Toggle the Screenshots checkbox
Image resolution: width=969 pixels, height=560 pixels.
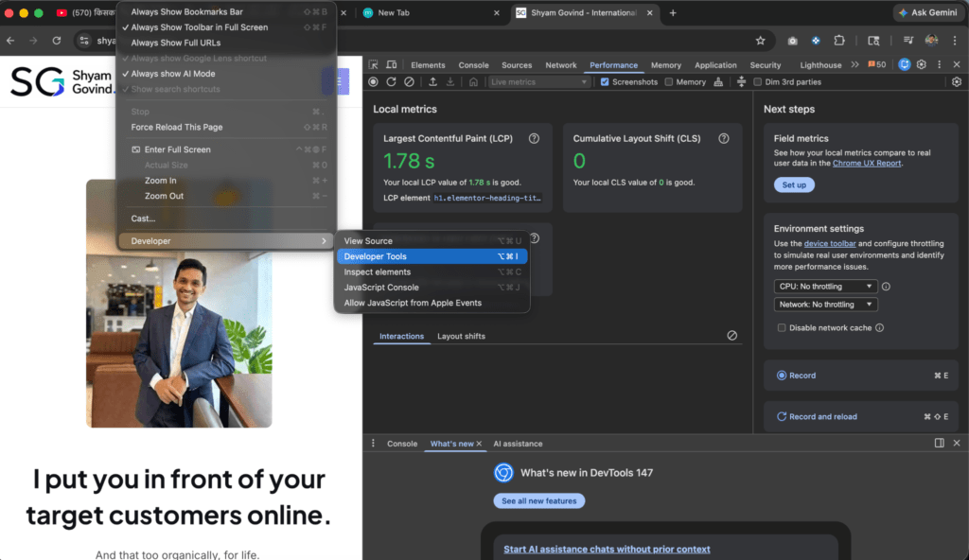coord(605,81)
